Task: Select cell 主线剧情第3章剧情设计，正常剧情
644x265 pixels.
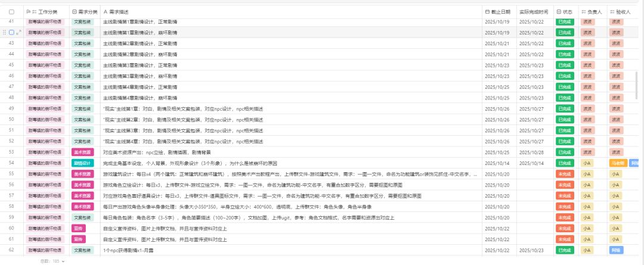Action: click(x=291, y=66)
